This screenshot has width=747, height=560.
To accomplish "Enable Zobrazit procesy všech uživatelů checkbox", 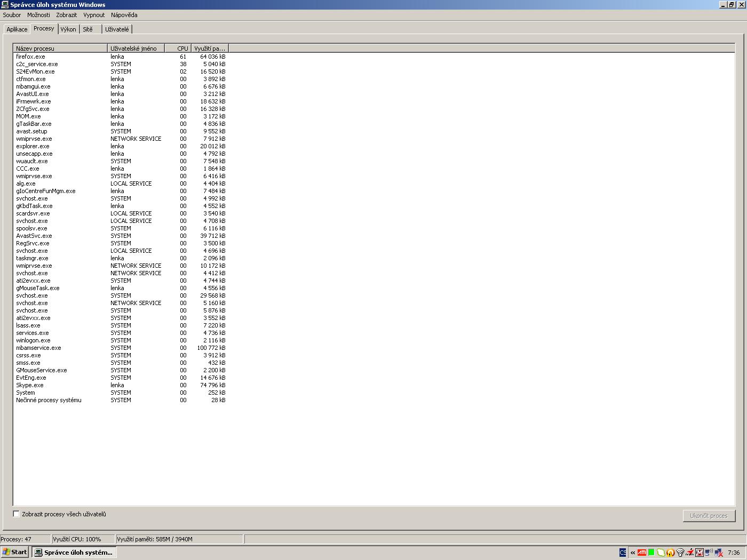I will tap(16, 514).
